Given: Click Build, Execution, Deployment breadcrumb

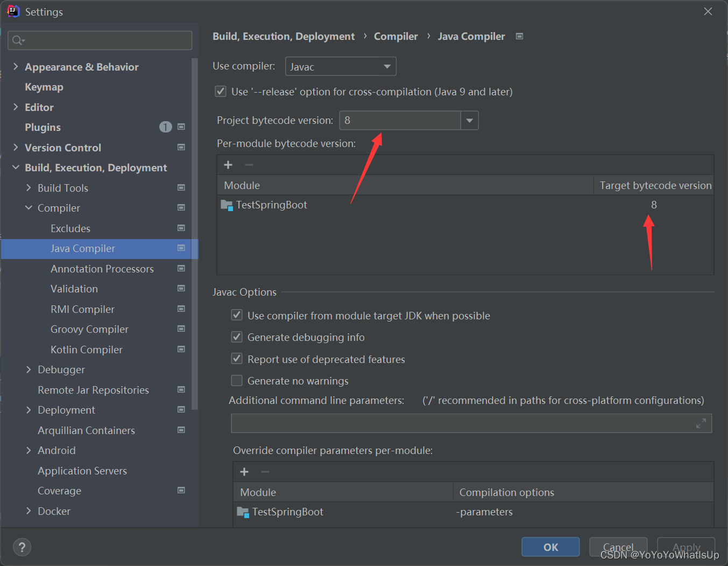Looking at the screenshot, I should (x=284, y=36).
